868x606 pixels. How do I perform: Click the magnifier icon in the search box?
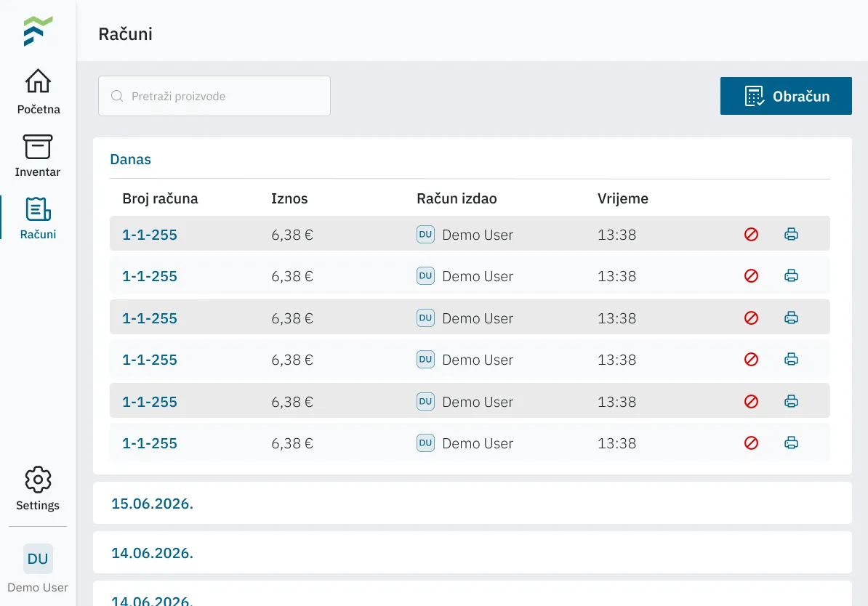(x=117, y=97)
